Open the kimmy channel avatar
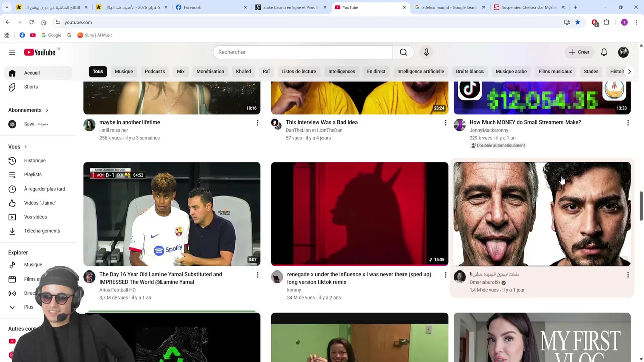The width and height of the screenshot is (644, 362). coord(277,277)
